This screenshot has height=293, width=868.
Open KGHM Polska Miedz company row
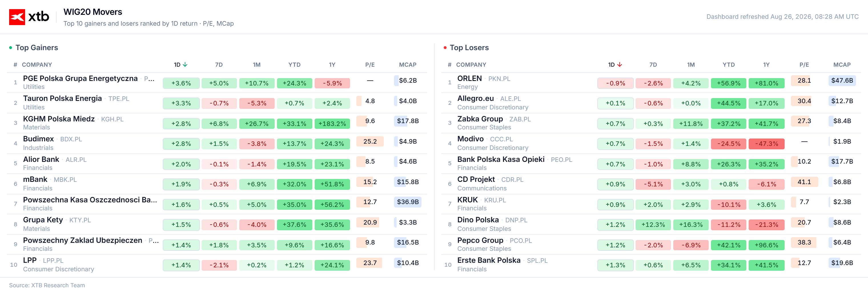[x=217, y=123]
